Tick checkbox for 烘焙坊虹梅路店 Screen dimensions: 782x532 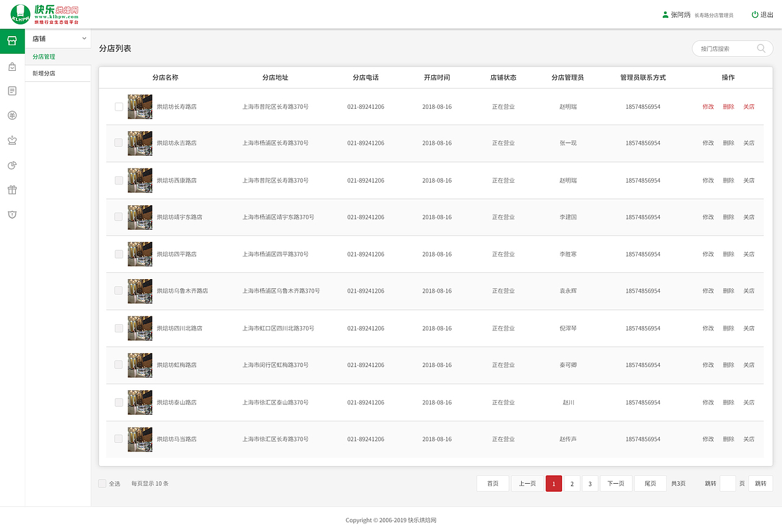point(119,365)
